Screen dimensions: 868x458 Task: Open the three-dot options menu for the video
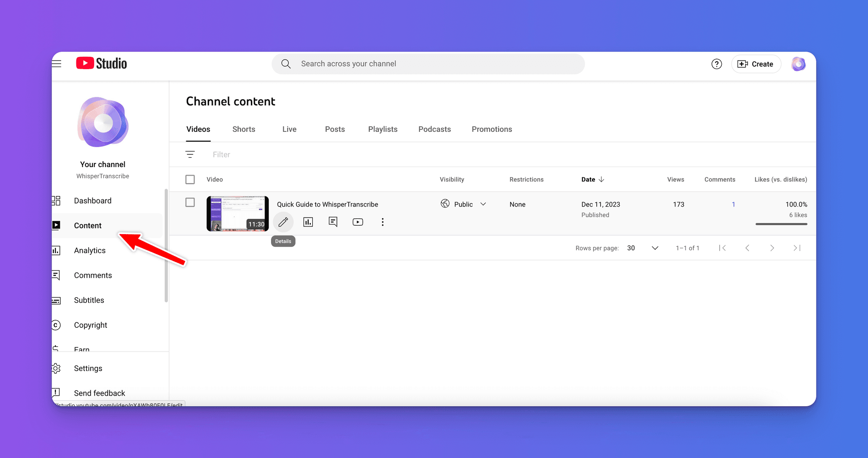pos(383,221)
